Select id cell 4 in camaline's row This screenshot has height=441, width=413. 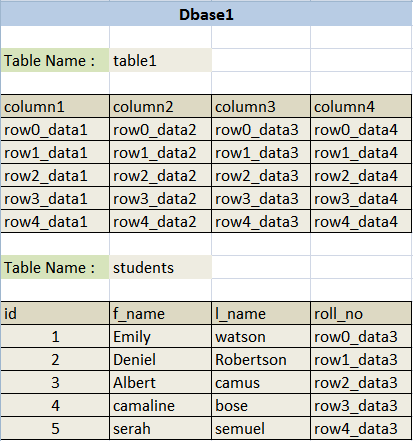(55, 405)
